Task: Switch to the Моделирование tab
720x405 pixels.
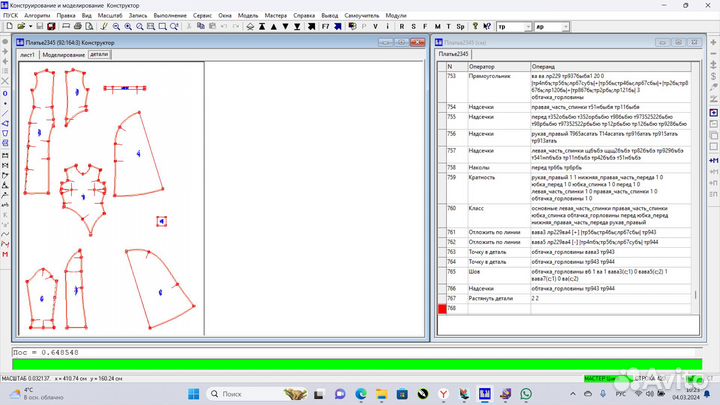Action: [63, 55]
